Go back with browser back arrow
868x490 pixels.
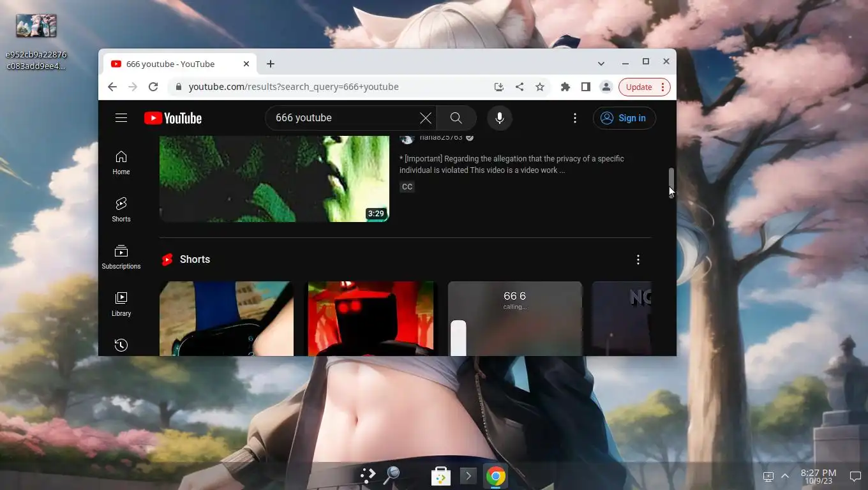coord(112,87)
